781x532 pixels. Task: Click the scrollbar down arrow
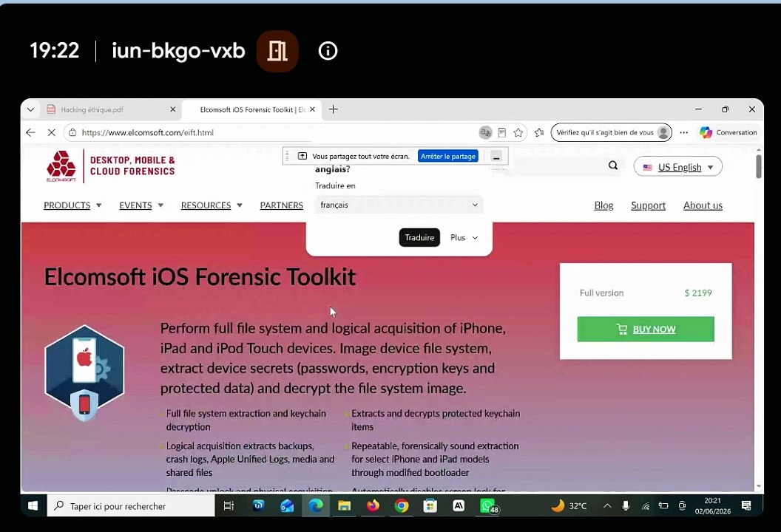[x=759, y=486]
